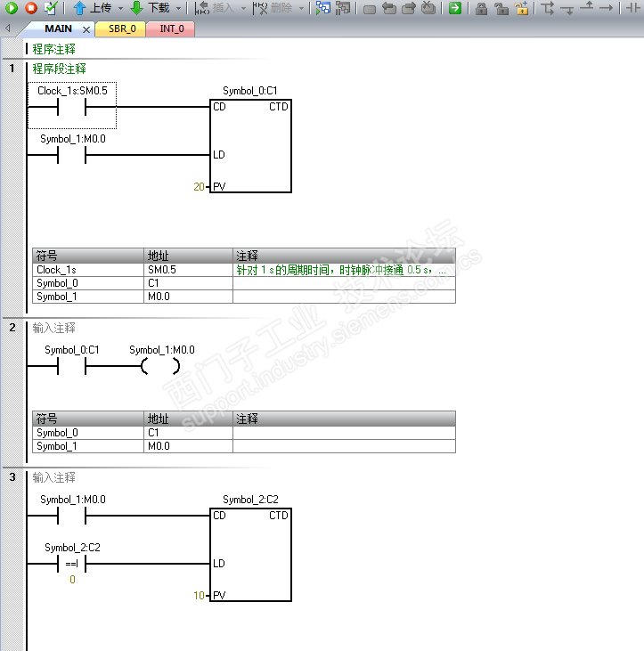
Task: Select network number 3
Action: click(x=12, y=477)
